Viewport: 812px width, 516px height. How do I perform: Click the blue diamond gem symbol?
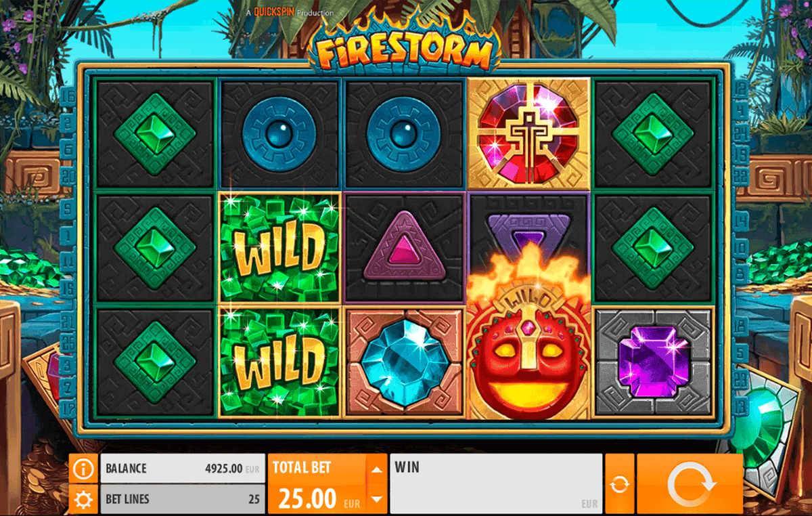(x=403, y=363)
